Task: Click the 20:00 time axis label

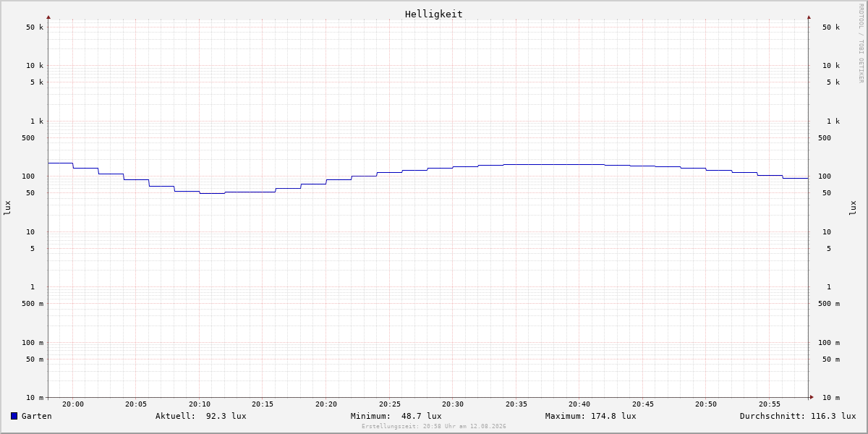Action: (73, 404)
